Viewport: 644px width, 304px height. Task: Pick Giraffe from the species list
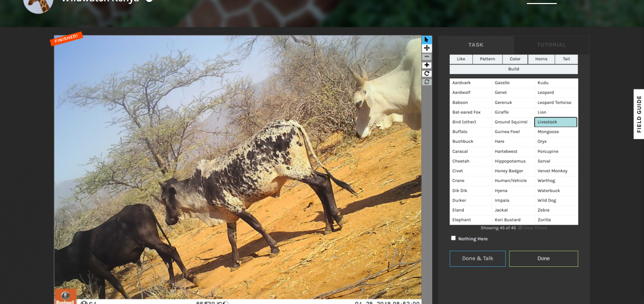pos(513,112)
